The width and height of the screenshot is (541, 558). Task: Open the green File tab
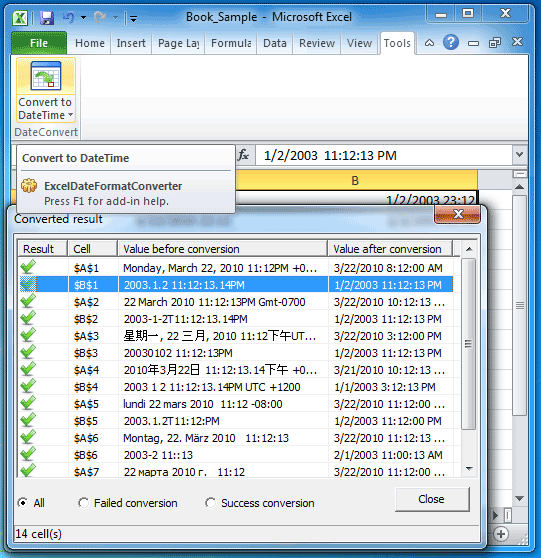(x=39, y=43)
